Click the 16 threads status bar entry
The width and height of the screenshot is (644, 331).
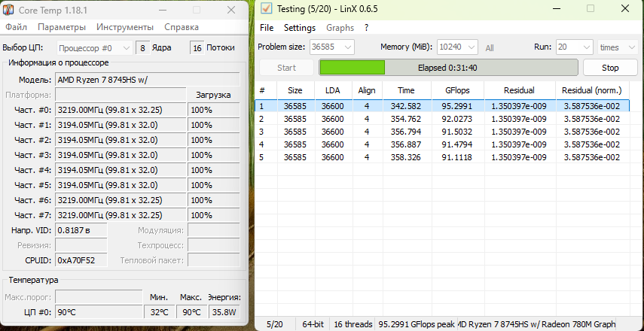click(353, 324)
